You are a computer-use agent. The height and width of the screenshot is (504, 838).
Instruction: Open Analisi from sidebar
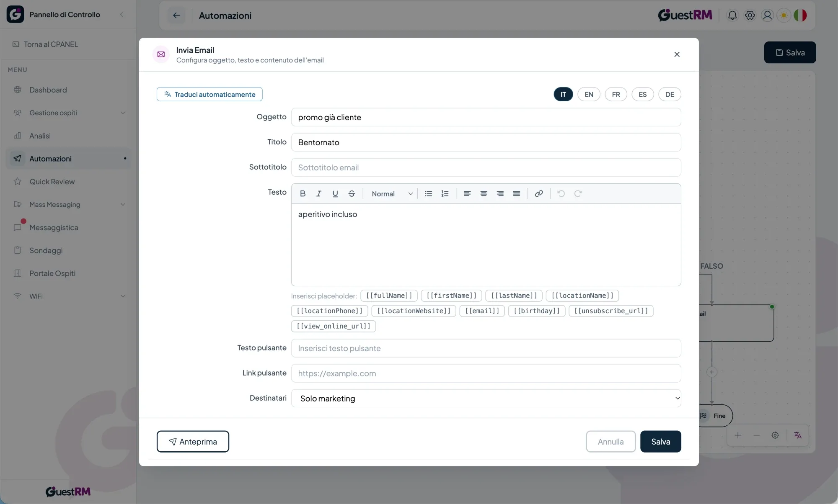(69, 136)
